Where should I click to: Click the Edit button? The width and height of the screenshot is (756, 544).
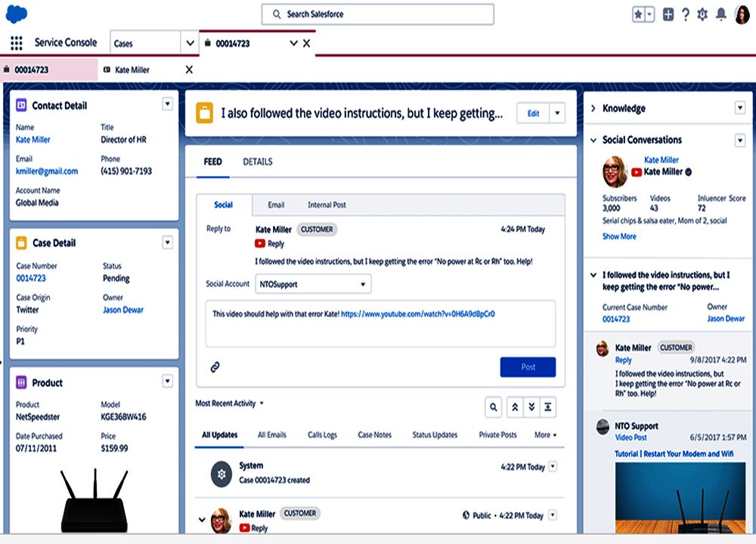coord(533,113)
